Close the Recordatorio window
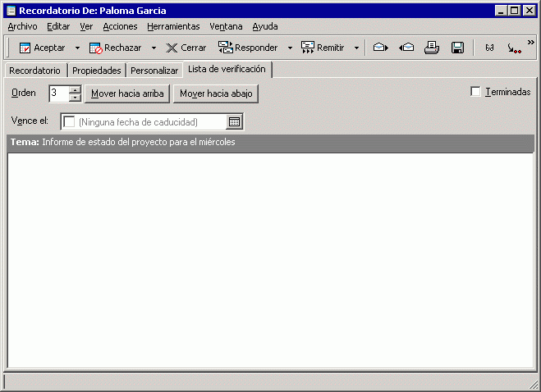 tap(529, 11)
